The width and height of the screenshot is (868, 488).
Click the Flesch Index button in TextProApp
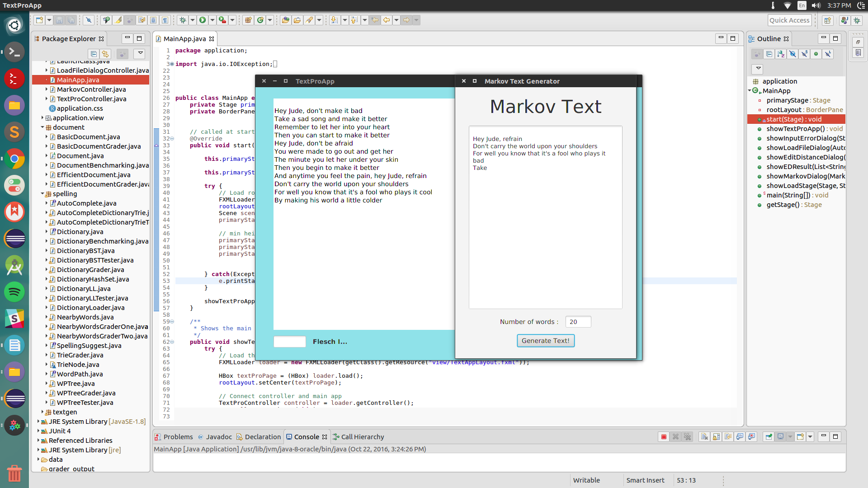330,341
